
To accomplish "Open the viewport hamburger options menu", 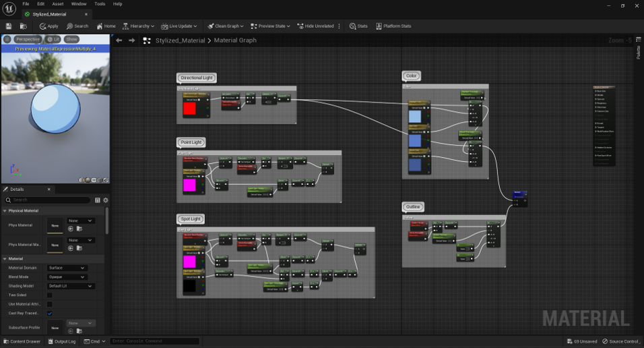I will coord(7,39).
